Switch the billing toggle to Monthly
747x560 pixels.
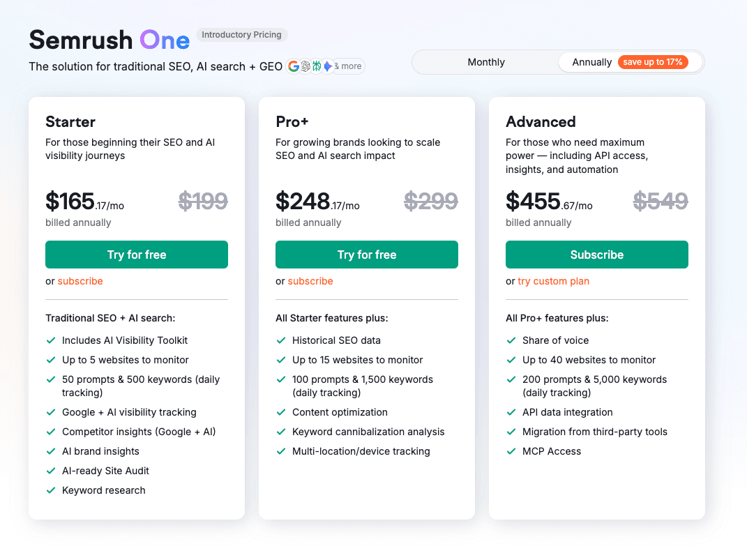point(485,62)
